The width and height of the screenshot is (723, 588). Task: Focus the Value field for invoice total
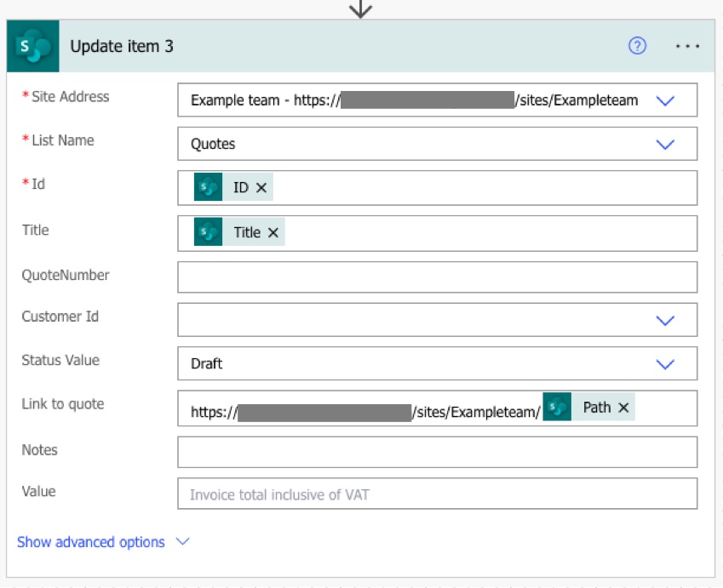click(437, 494)
